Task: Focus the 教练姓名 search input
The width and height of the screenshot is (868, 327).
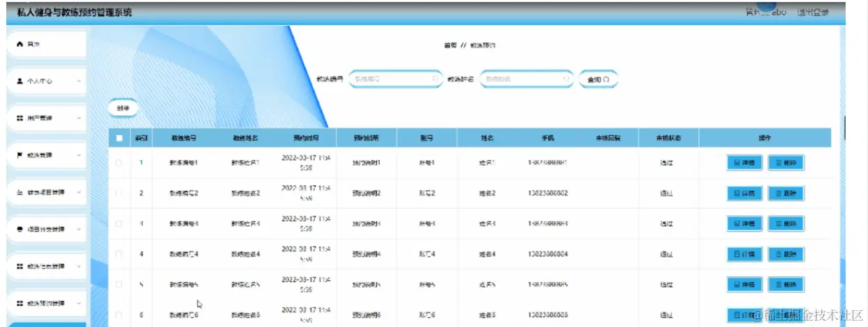Action: [x=526, y=80]
